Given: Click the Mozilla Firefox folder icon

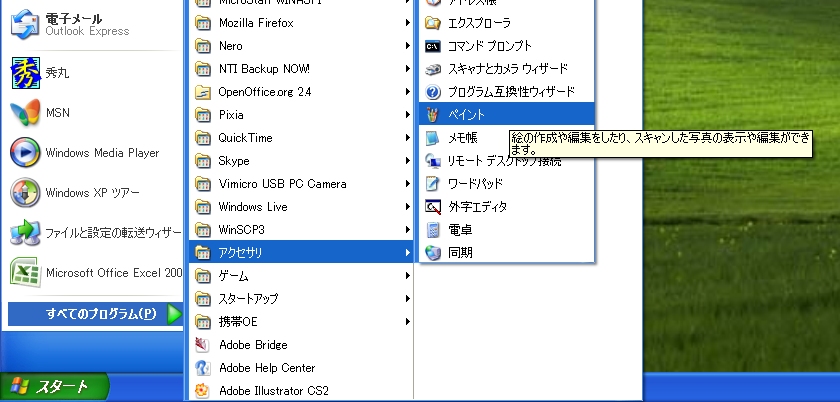Looking at the screenshot, I should click(202, 23).
